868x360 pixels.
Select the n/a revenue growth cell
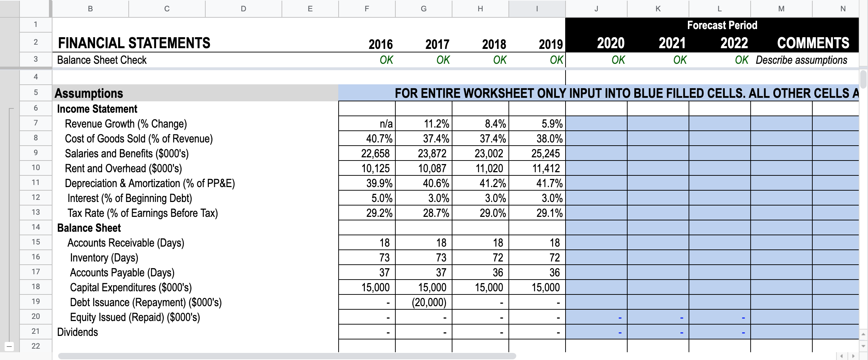coord(367,124)
